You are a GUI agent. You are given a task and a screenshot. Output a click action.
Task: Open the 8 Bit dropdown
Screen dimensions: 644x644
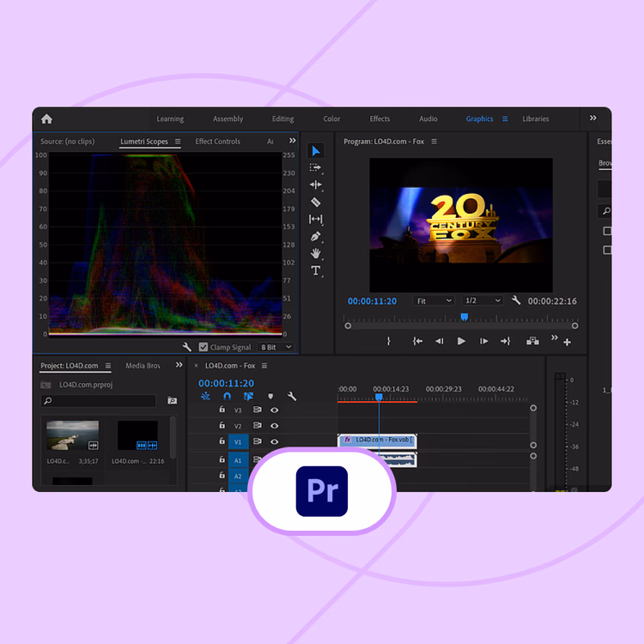276,347
